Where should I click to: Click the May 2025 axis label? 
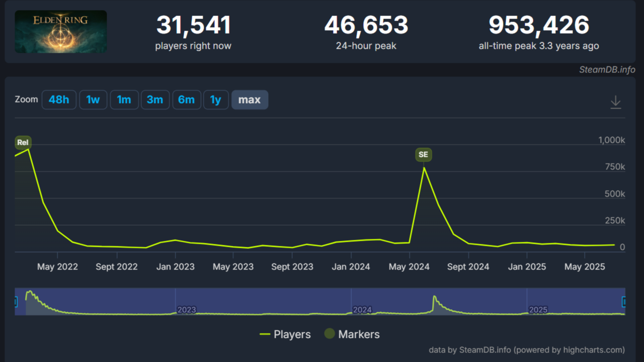click(584, 266)
